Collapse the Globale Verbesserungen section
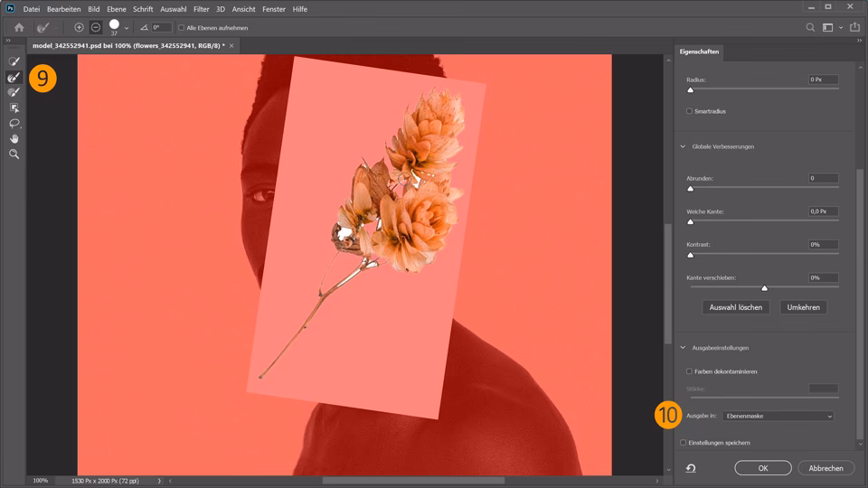This screenshot has height=488, width=868. pyautogui.click(x=683, y=146)
